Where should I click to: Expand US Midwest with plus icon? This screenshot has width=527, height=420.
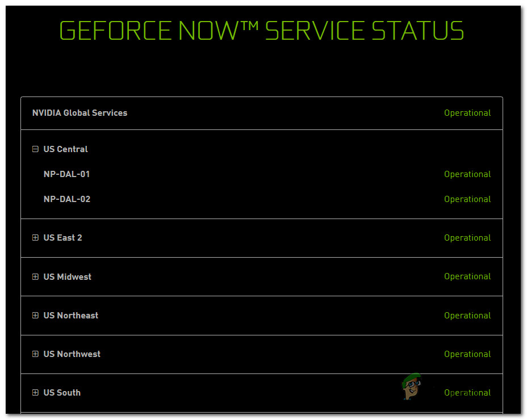35,277
